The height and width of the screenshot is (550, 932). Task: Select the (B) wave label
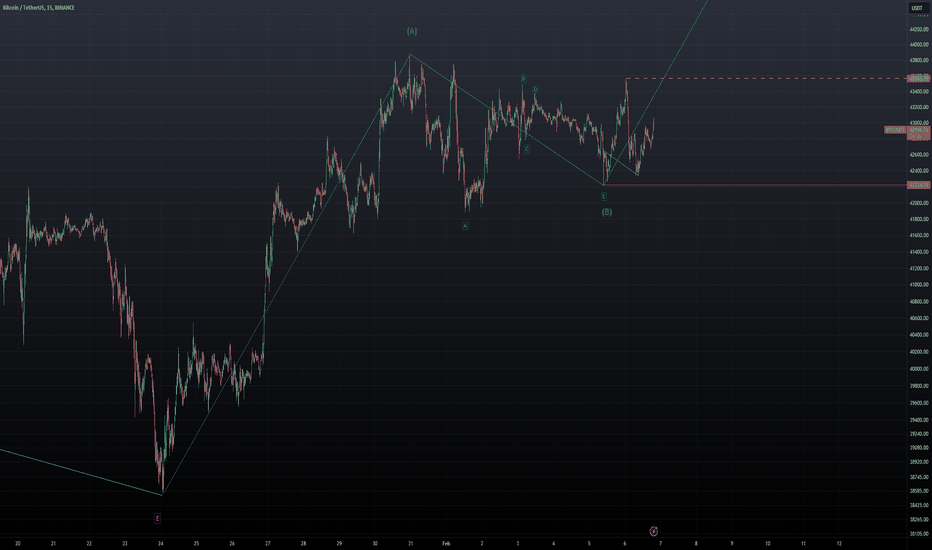coord(607,212)
